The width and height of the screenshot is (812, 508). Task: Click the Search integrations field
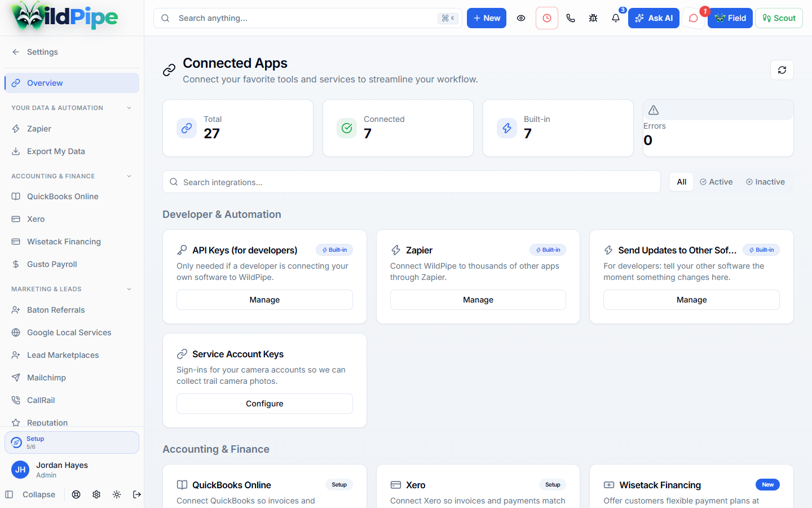412,182
